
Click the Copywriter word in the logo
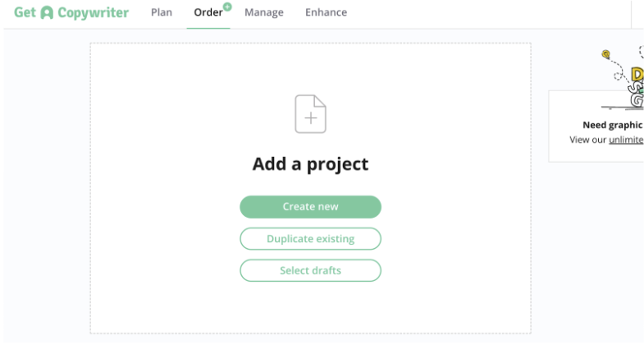pos(94,13)
